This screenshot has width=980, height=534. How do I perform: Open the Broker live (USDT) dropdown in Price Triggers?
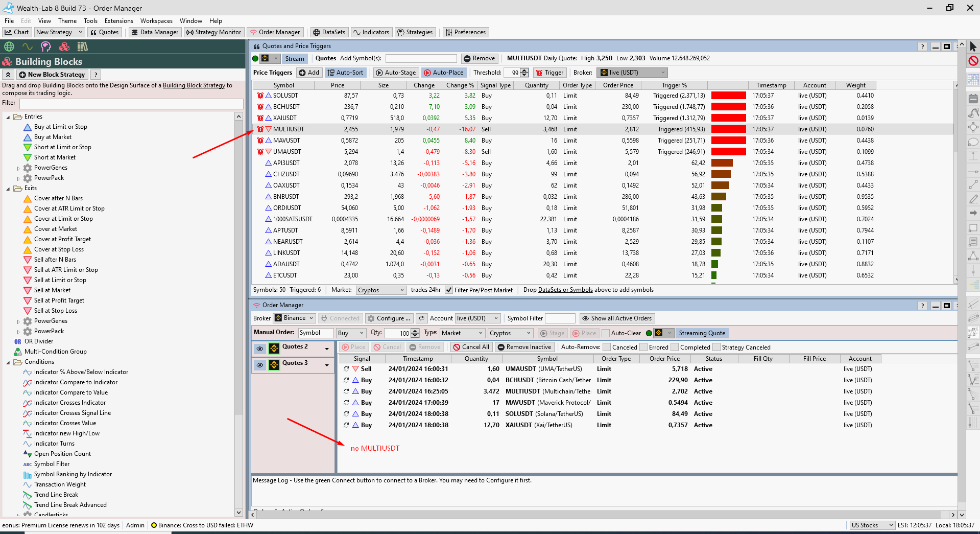632,73
